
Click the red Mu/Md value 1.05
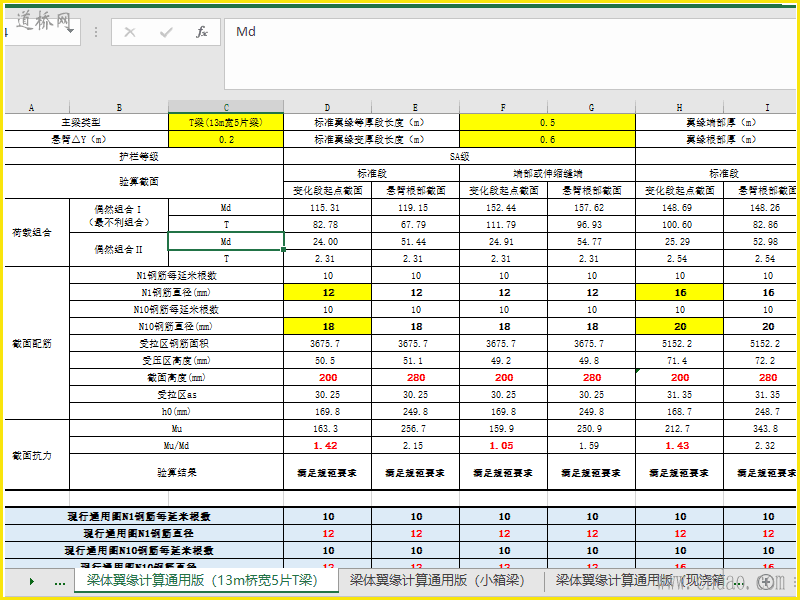pos(504,445)
